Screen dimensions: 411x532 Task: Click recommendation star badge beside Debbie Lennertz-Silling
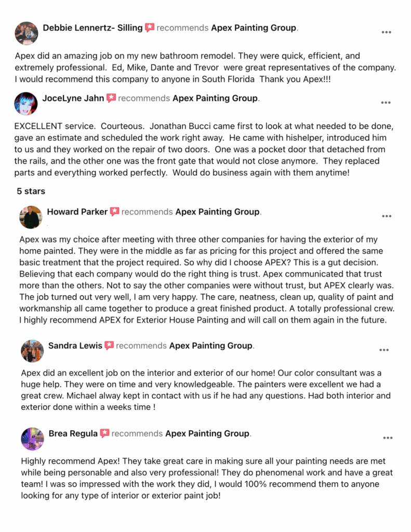pos(149,28)
